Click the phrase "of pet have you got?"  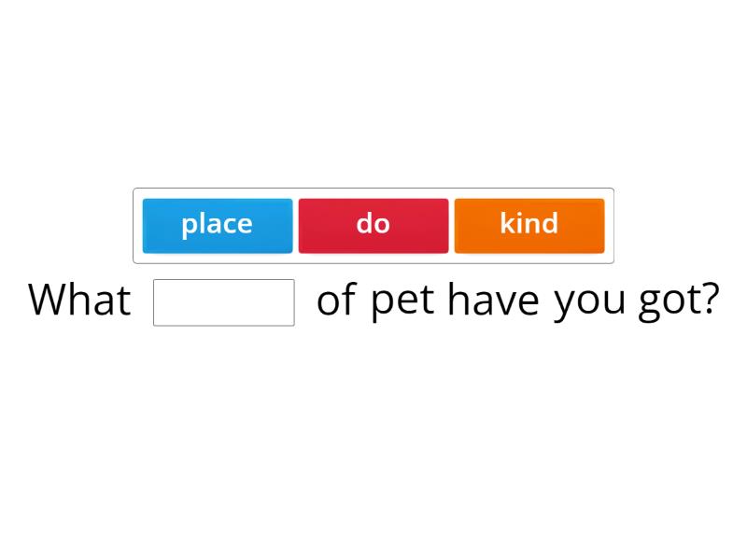[523, 299]
